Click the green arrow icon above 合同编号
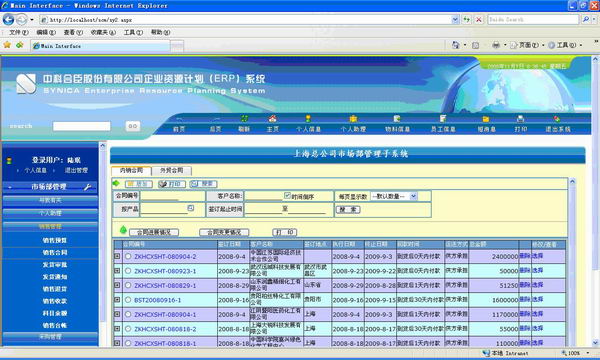Image resolution: width=600 pixels, height=360 pixels. coord(116,184)
